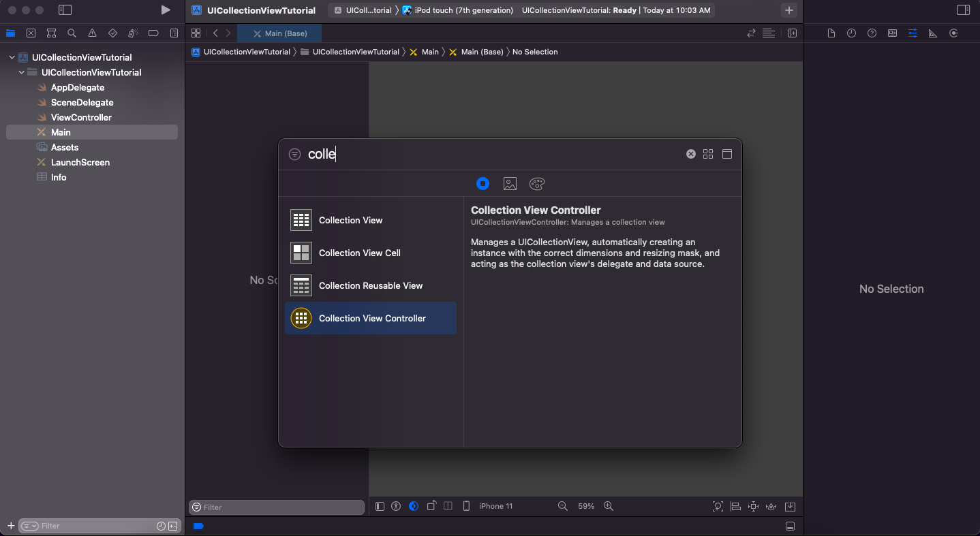Screen dimensions: 980x536
Task: Open the Project navigator folder icon
Action: coord(10,33)
